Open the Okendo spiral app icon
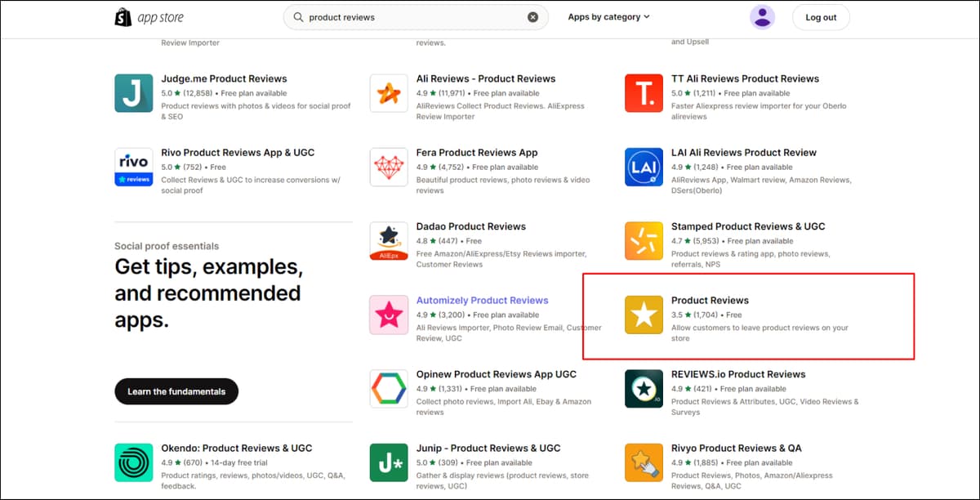Viewport: 980px width, 500px height. (134, 462)
